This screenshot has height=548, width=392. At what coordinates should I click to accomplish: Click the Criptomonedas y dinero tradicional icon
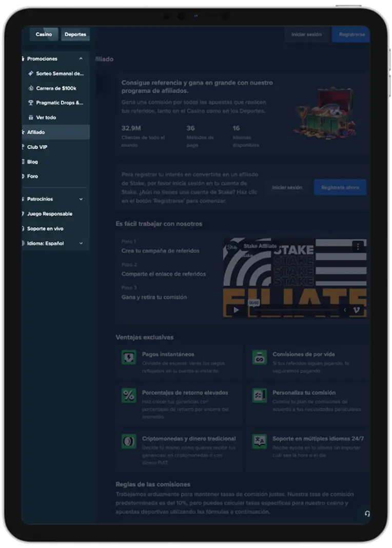click(x=129, y=441)
